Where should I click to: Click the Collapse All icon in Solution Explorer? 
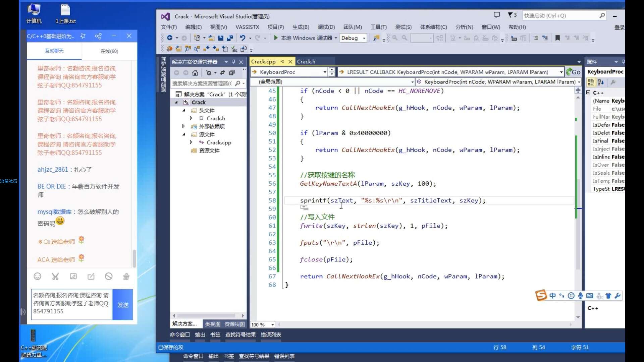coord(232,72)
